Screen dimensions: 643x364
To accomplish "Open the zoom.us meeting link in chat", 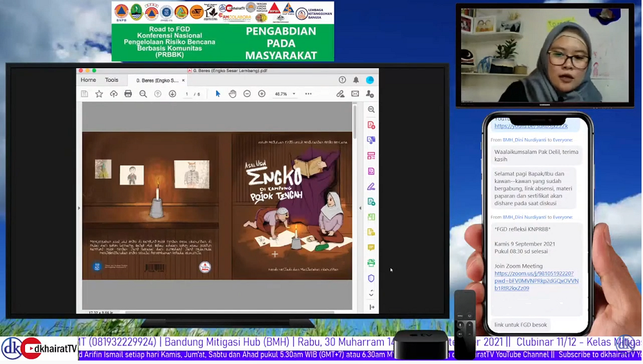I will [536, 280].
